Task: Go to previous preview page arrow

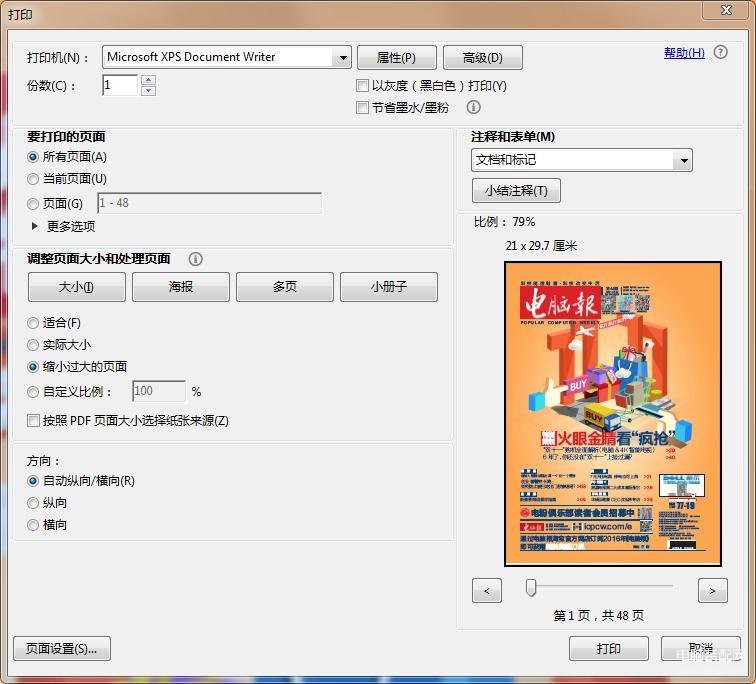Action: tap(486, 591)
